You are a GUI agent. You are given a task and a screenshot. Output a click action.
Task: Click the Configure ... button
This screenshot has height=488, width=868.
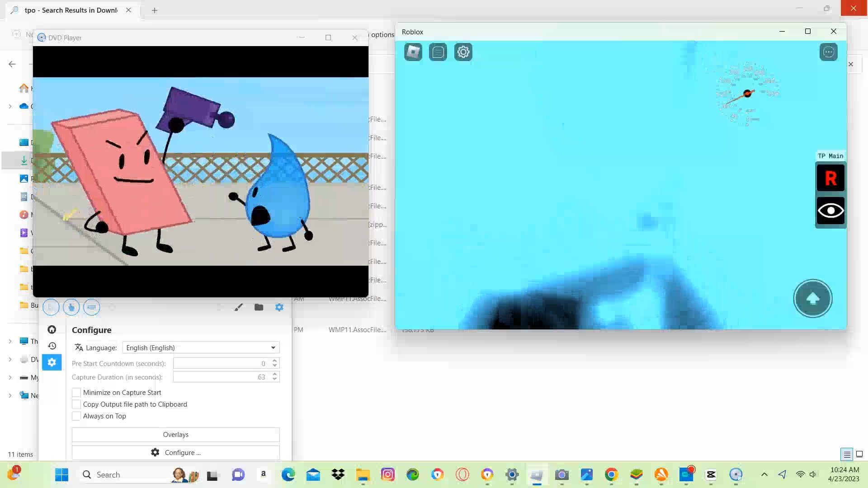(175, 452)
